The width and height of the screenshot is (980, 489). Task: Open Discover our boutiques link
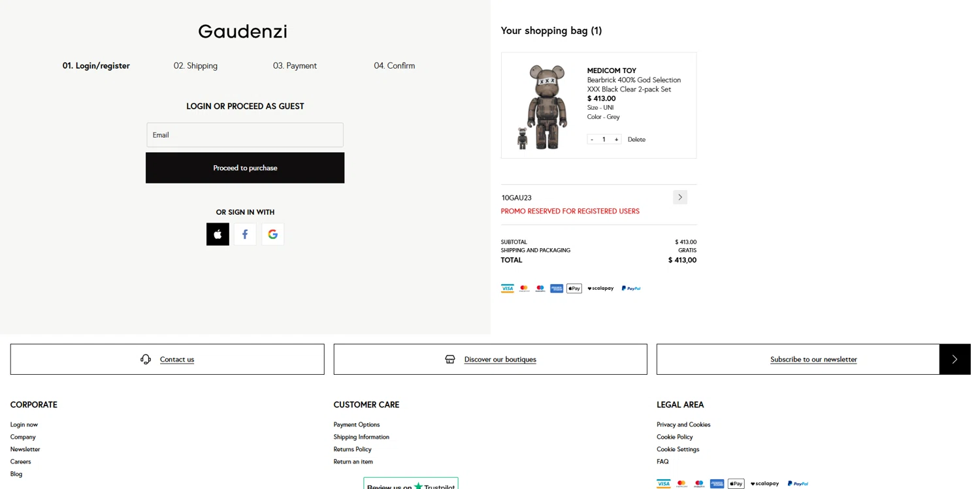tap(500, 359)
